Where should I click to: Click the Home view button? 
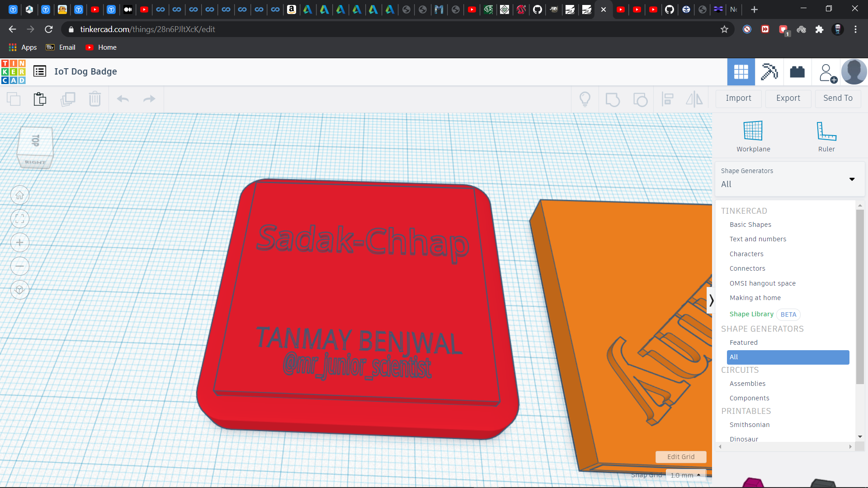(20, 195)
